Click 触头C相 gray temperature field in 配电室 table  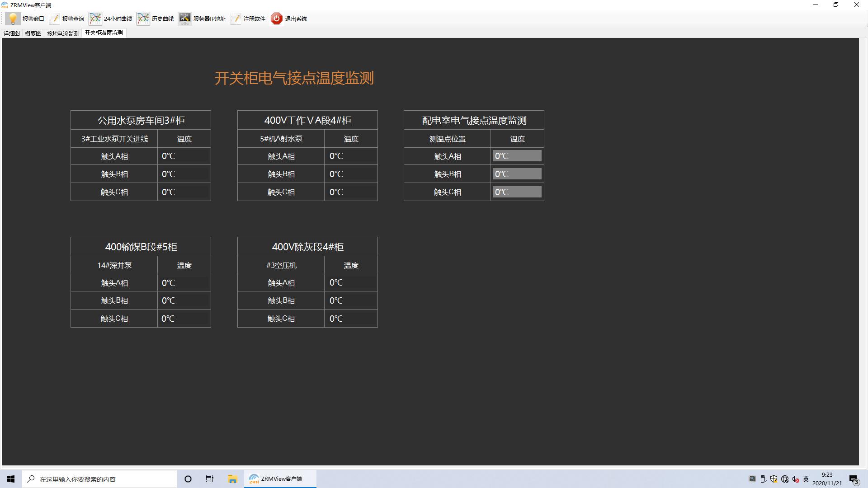click(x=517, y=192)
